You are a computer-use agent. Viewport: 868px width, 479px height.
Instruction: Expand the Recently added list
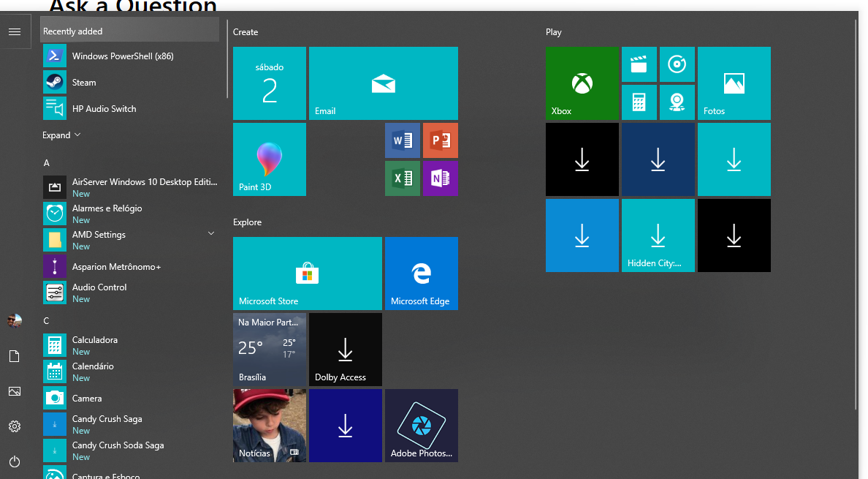(61, 135)
